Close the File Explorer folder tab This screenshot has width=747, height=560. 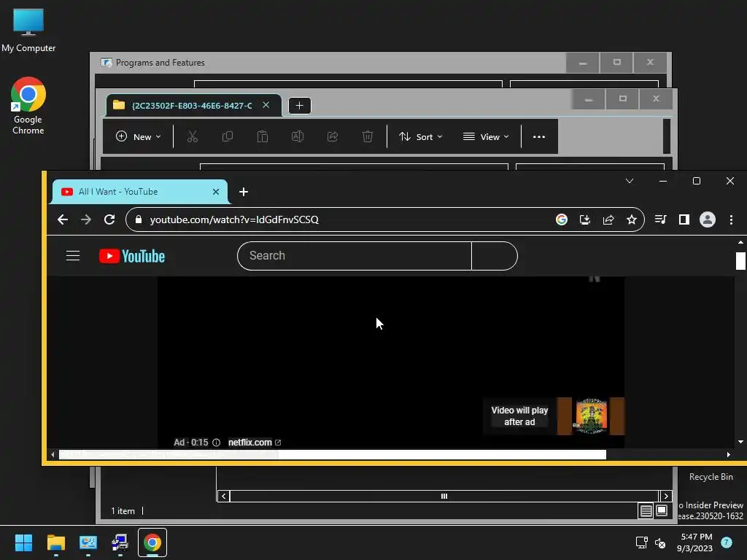click(266, 105)
